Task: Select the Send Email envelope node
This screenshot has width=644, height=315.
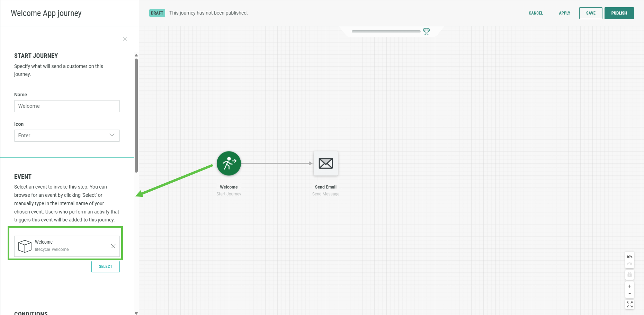Action: pyautogui.click(x=325, y=163)
